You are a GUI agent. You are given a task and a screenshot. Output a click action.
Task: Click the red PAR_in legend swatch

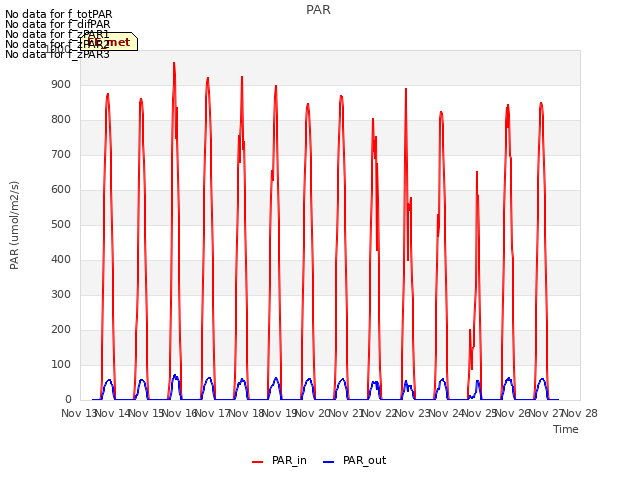pyautogui.click(x=258, y=462)
